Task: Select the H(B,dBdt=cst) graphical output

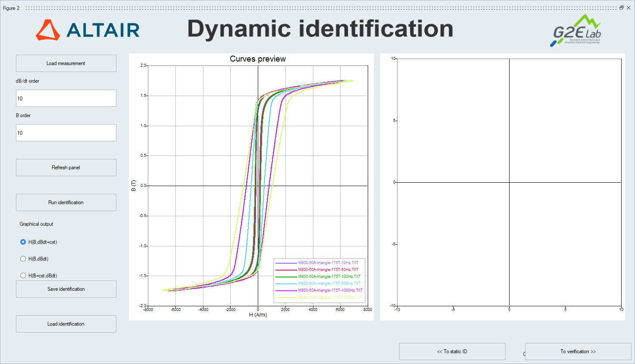Action: pos(23,242)
